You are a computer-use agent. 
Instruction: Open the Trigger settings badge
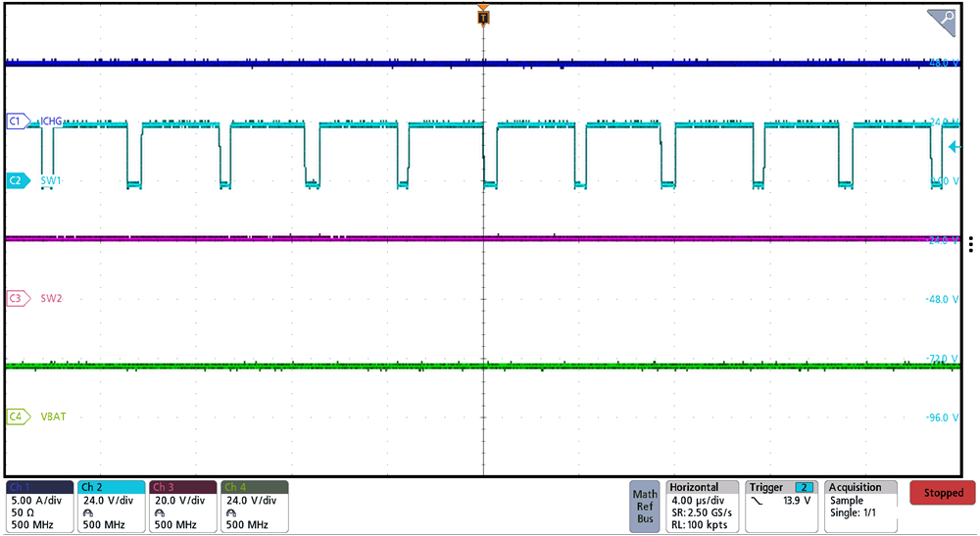781,506
